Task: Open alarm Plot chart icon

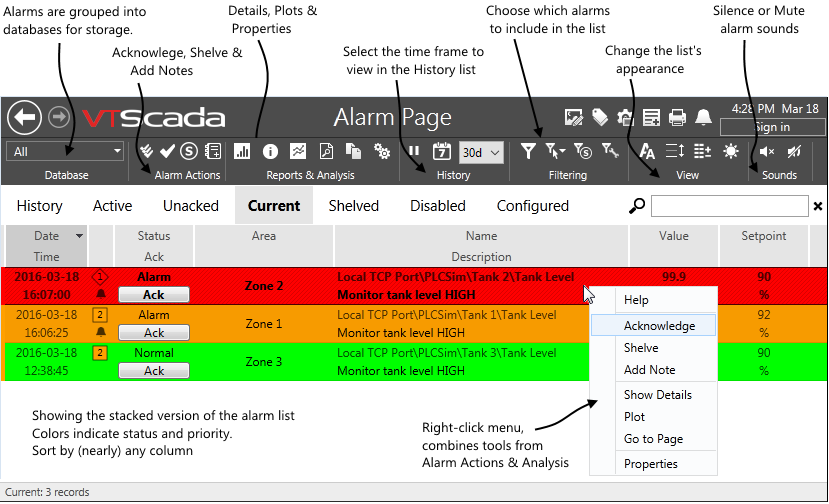Action: (x=298, y=152)
